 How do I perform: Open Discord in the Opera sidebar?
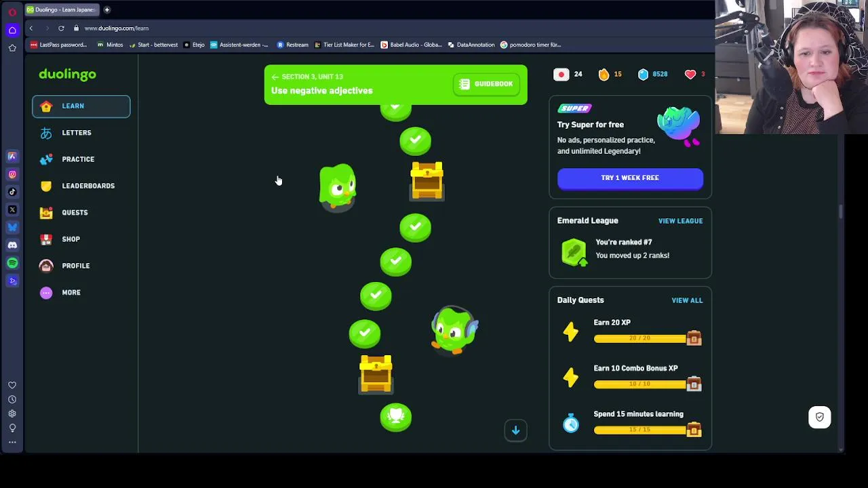12,245
